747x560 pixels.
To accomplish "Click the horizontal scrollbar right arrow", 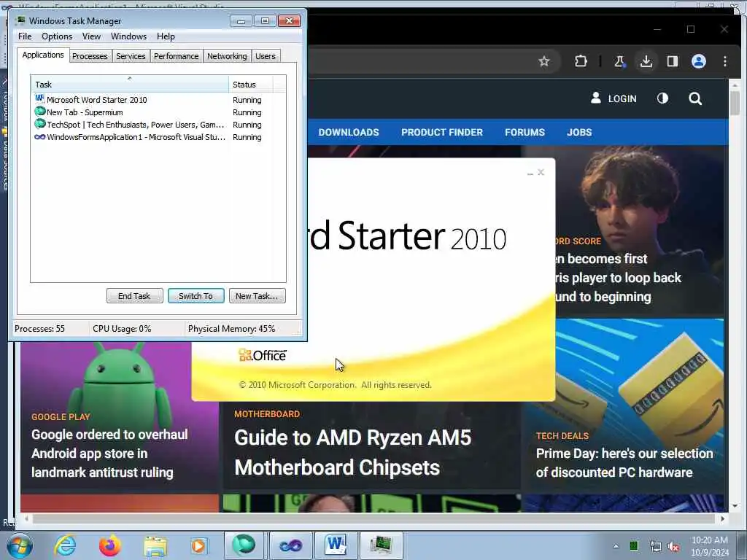I will pyautogui.click(x=723, y=518).
